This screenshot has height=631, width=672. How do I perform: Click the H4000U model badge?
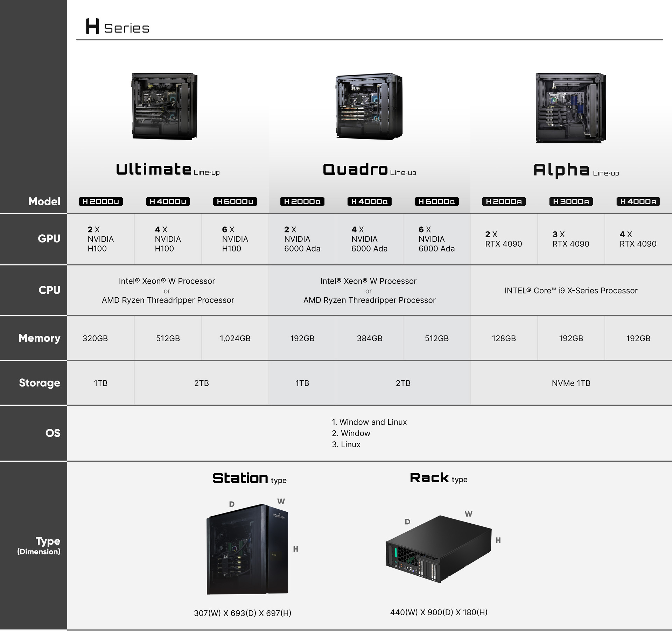point(168,201)
